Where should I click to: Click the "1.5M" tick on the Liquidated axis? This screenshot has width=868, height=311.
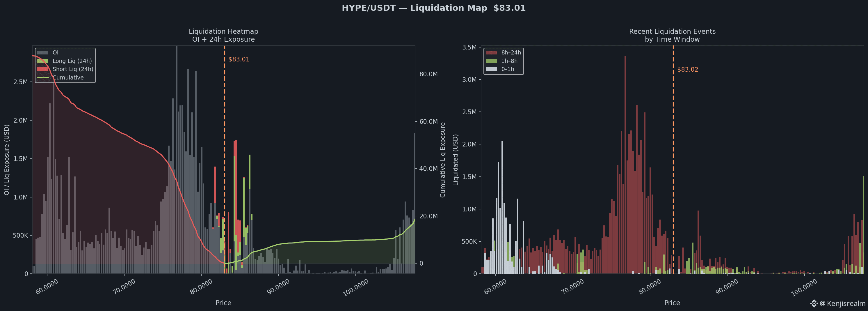click(470, 177)
